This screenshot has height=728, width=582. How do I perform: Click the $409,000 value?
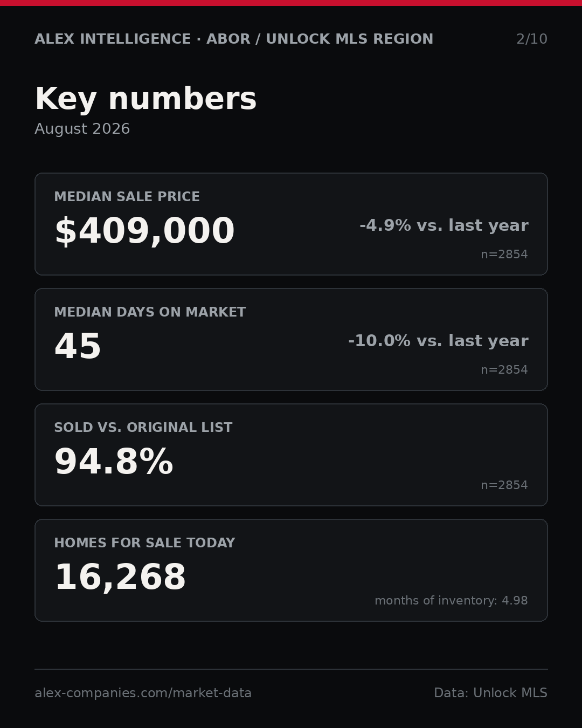pos(144,231)
